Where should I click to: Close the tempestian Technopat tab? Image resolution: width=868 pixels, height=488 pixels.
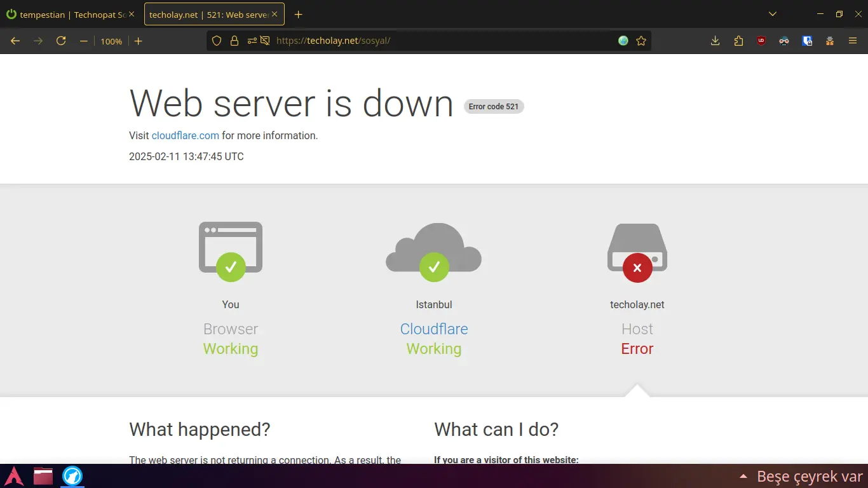tap(132, 14)
